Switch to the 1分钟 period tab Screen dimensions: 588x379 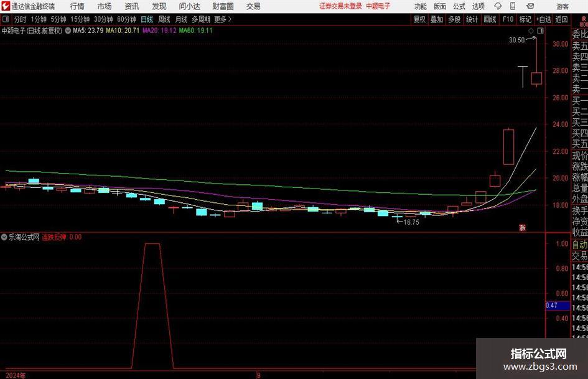[x=38, y=19]
